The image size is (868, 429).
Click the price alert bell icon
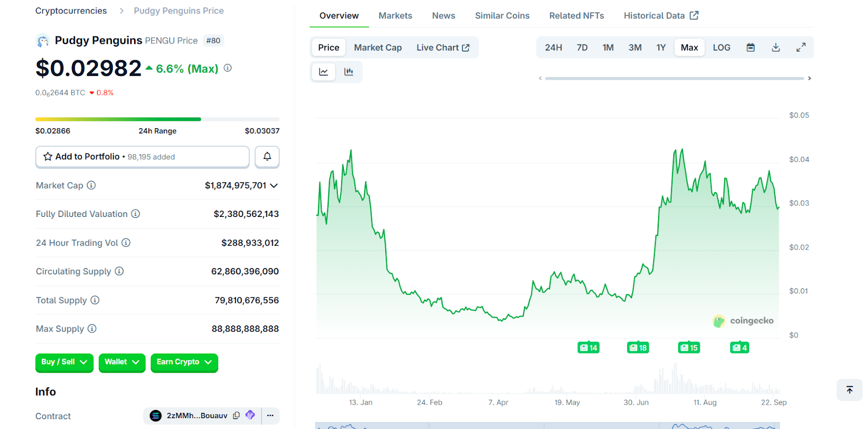coord(267,157)
